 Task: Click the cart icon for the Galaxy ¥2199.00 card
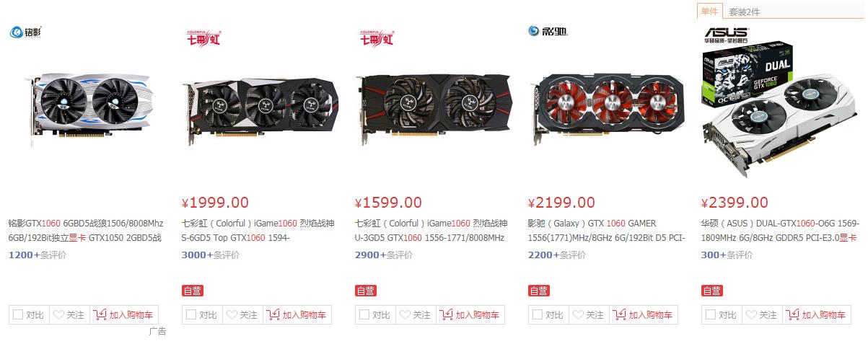619,315
